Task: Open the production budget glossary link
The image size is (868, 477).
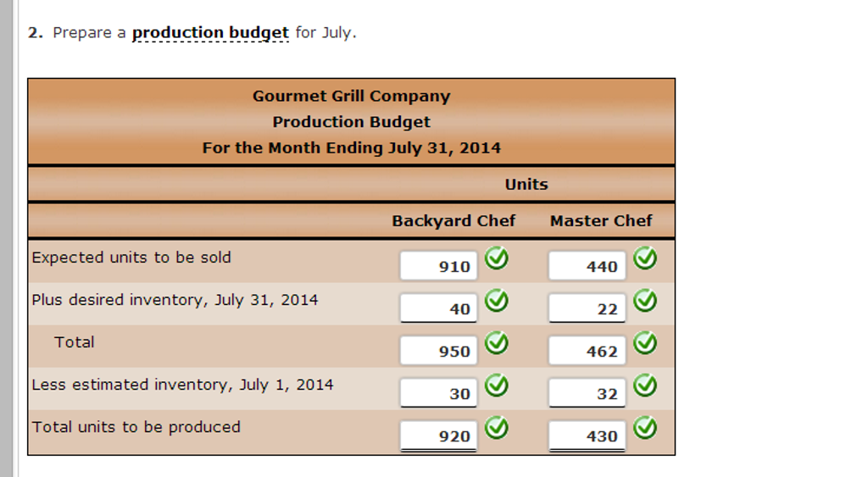Action: pos(210,33)
